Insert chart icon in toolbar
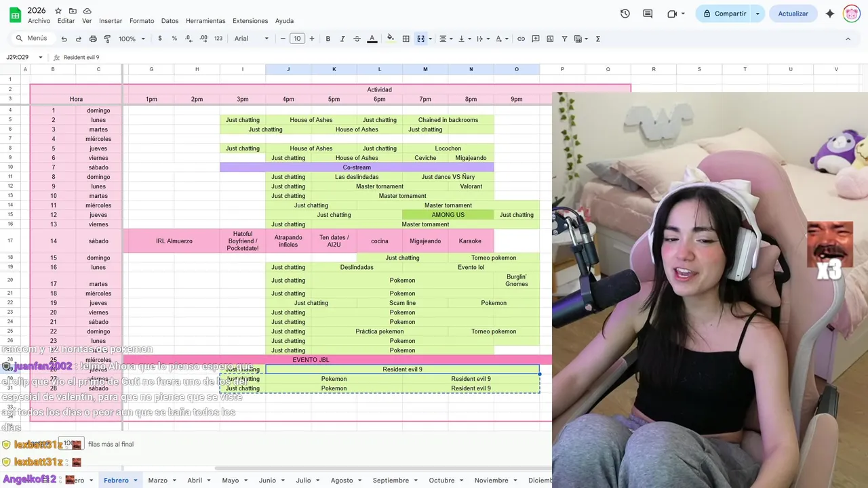Screen dimensions: 868x488 pyautogui.click(x=550, y=39)
